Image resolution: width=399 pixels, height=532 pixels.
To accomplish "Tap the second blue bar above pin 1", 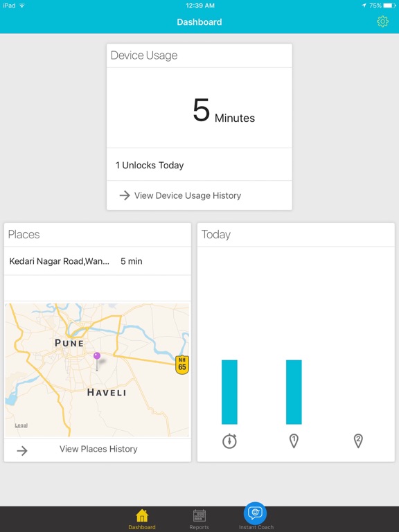I will click(x=294, y=392).
